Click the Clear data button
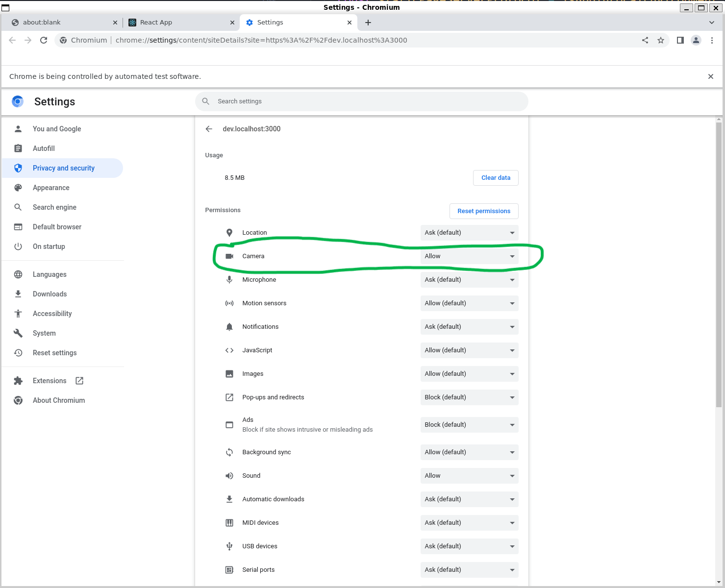Image resolution: width=725 pixels, height=588 pixels. [496, 178]
